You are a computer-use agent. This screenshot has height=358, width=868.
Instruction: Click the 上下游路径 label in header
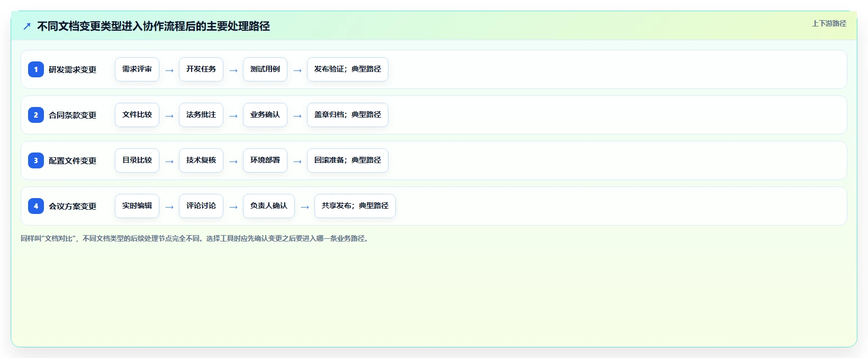[829, 23]
